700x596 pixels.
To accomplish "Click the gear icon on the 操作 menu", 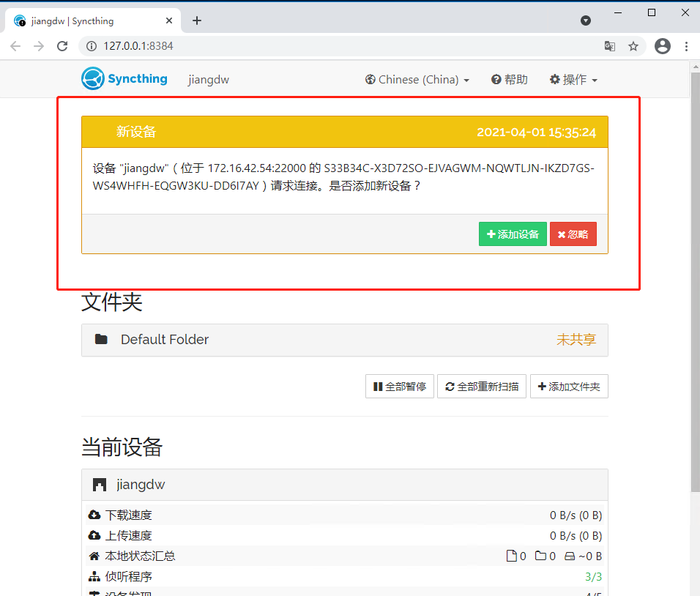I will [x=556, y=79].
